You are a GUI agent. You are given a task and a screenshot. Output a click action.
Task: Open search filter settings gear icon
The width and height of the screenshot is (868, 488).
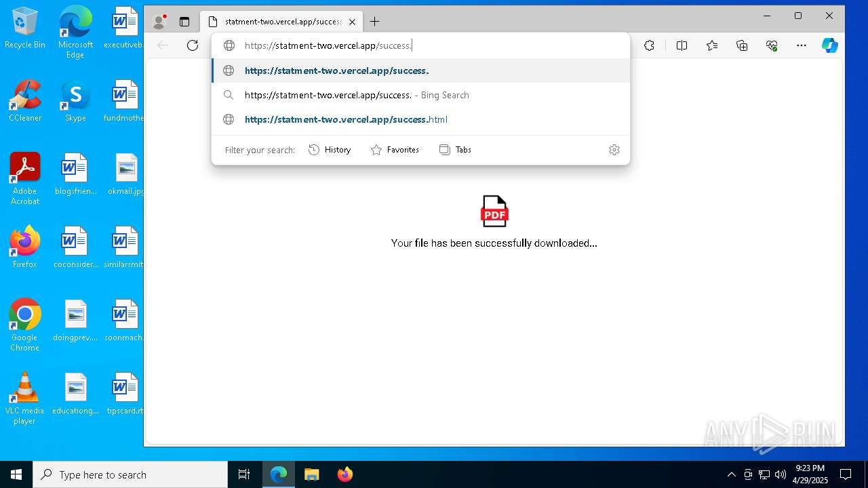click(614, 150)
